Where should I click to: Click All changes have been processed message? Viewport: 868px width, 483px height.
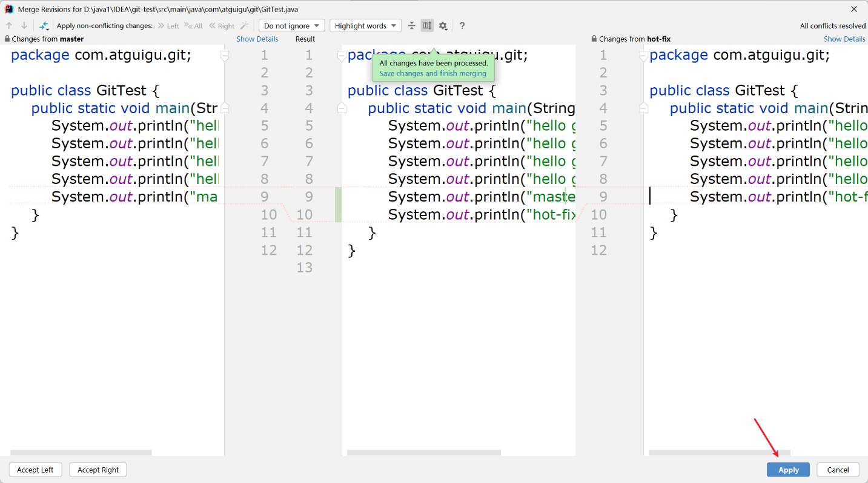tap(434, 63)
